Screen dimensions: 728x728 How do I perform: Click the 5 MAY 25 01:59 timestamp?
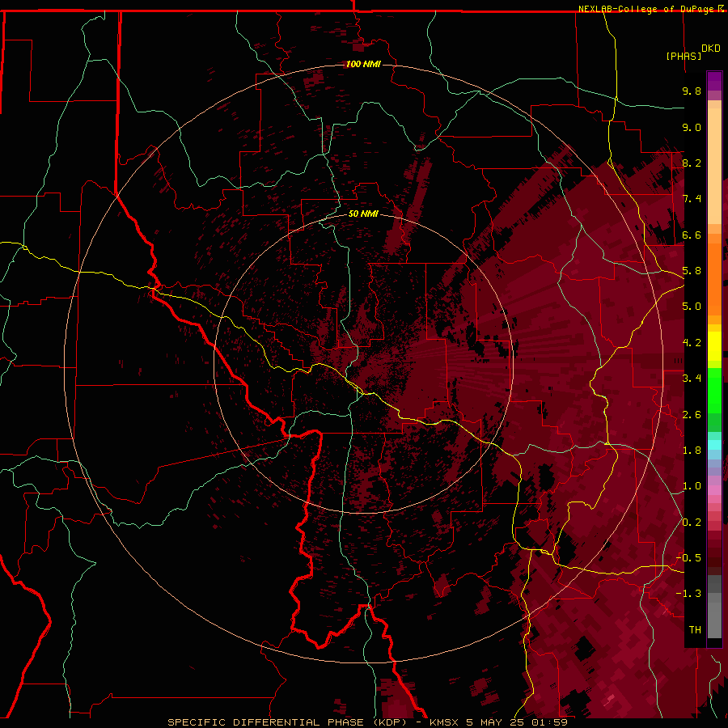517,722
